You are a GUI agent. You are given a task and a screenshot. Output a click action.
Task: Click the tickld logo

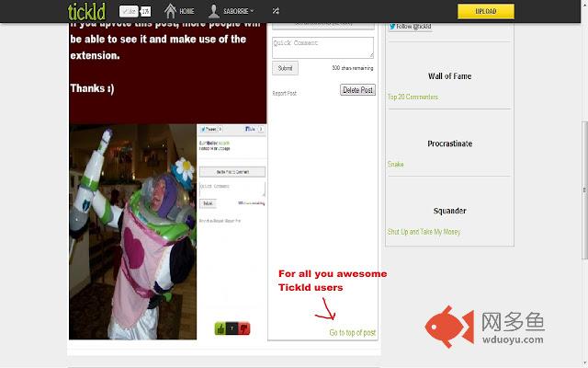86,11
